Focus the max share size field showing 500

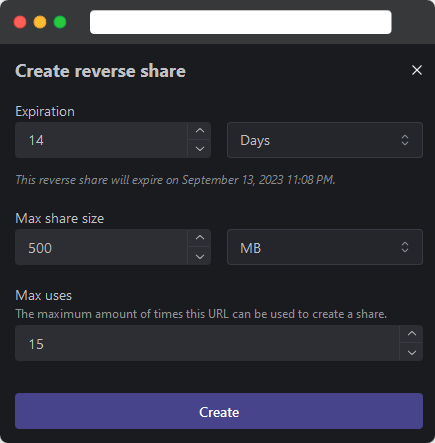(101, 247)
